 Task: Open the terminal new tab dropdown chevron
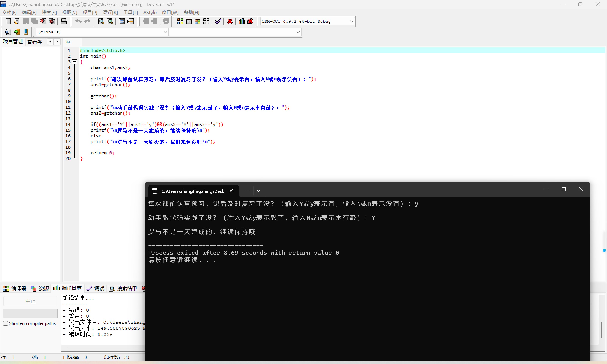pyautogui.click(x=258, y=191)
